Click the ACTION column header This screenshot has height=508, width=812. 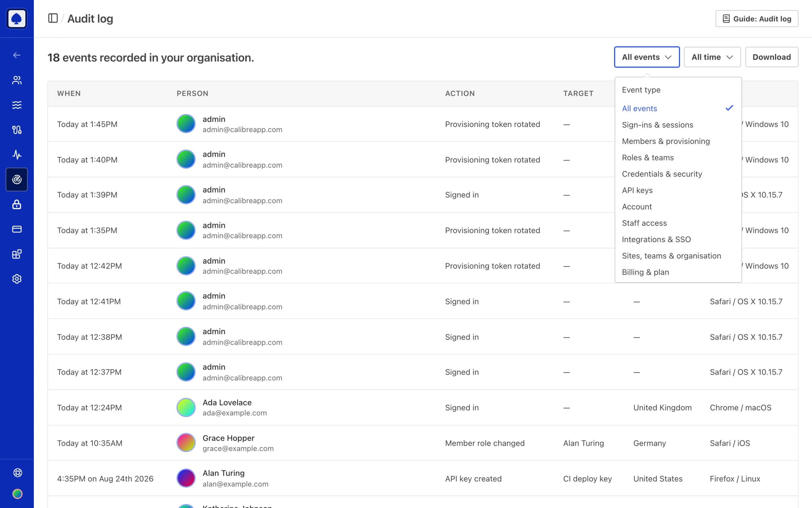coord(460,93)
